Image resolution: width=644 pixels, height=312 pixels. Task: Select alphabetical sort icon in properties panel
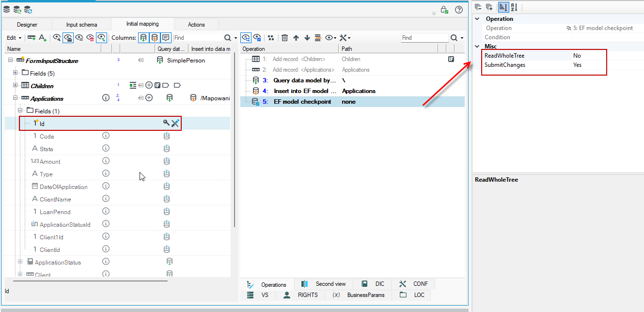514,7
